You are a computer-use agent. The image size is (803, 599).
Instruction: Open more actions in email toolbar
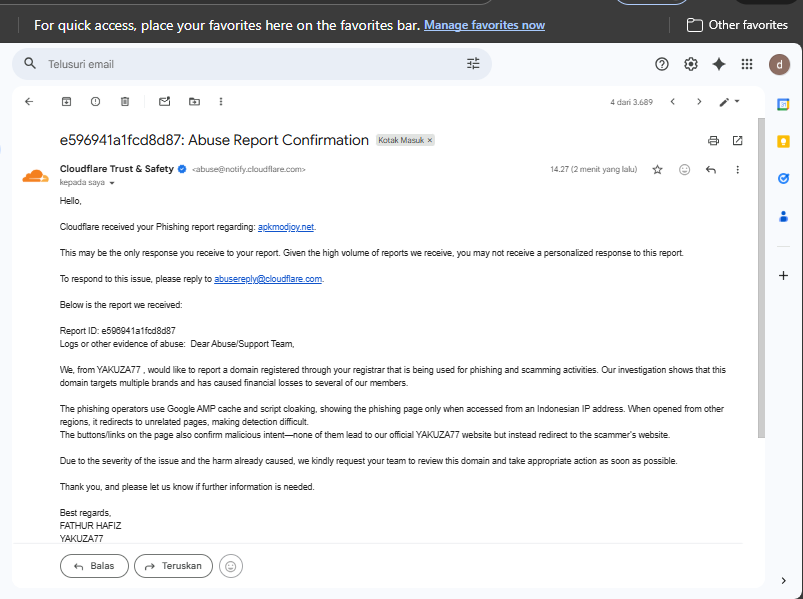[221, 101]
